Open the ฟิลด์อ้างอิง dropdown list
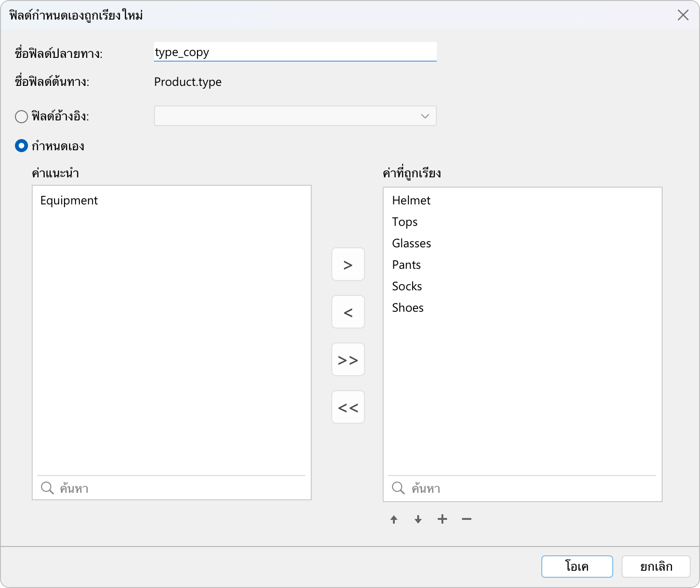700x588 pixels. 295,116
